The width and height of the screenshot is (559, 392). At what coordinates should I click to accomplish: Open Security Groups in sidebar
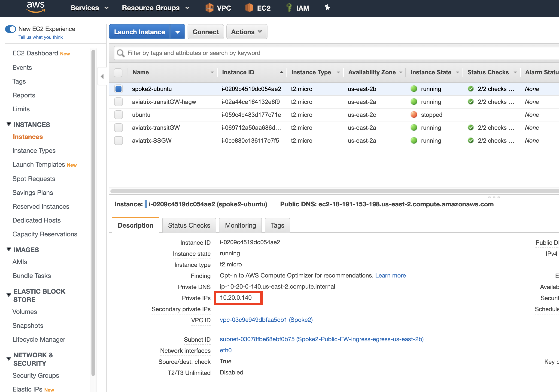pyautogui.click(x=36, y=375)
